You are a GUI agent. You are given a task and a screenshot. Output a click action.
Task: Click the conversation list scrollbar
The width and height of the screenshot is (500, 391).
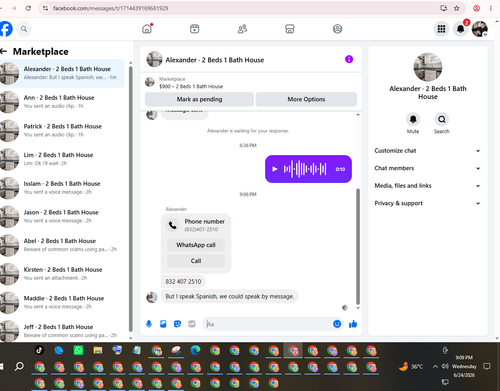(130, 199)
